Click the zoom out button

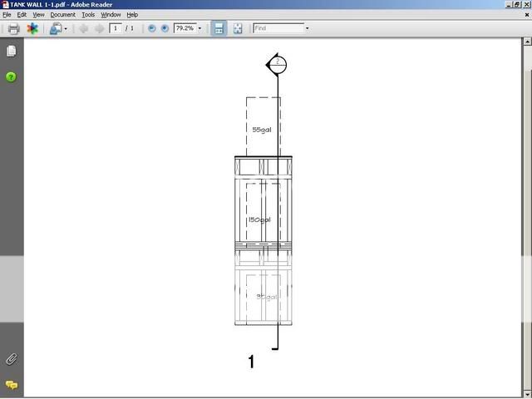click(x=151, y=28)
